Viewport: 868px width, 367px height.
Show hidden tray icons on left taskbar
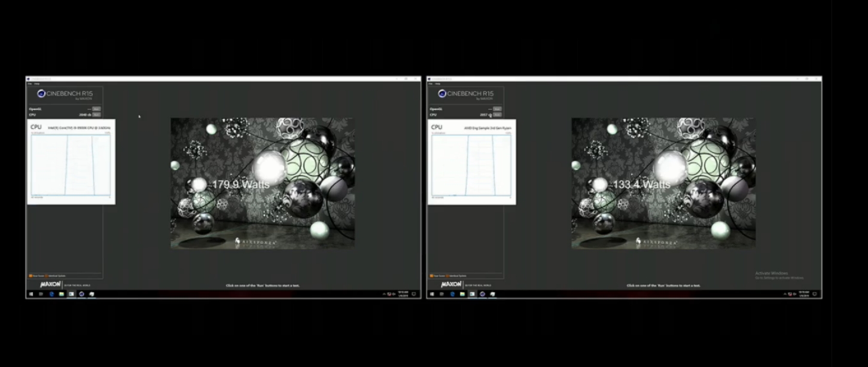coord(384,294)
